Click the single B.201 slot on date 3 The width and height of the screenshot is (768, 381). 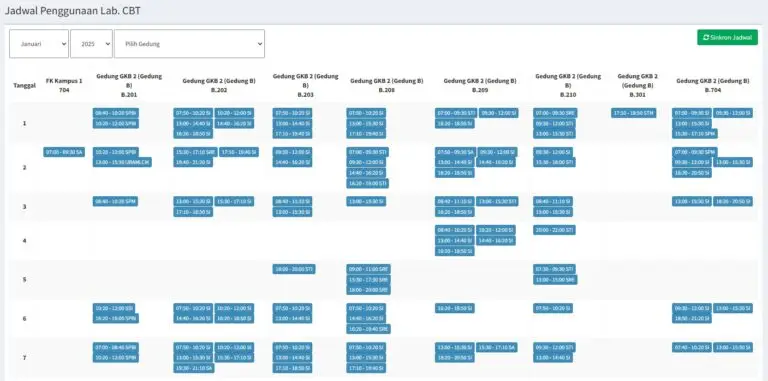tap(116, 201)
